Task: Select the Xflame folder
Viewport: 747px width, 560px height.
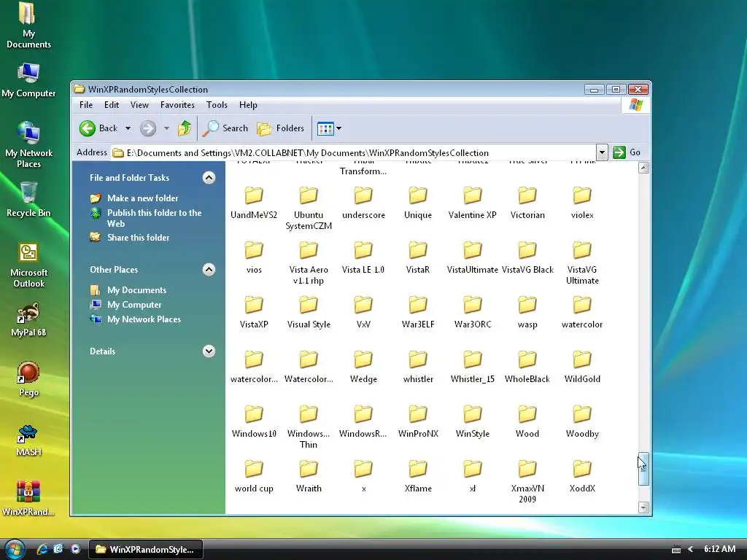Action: tap(418, 476)
